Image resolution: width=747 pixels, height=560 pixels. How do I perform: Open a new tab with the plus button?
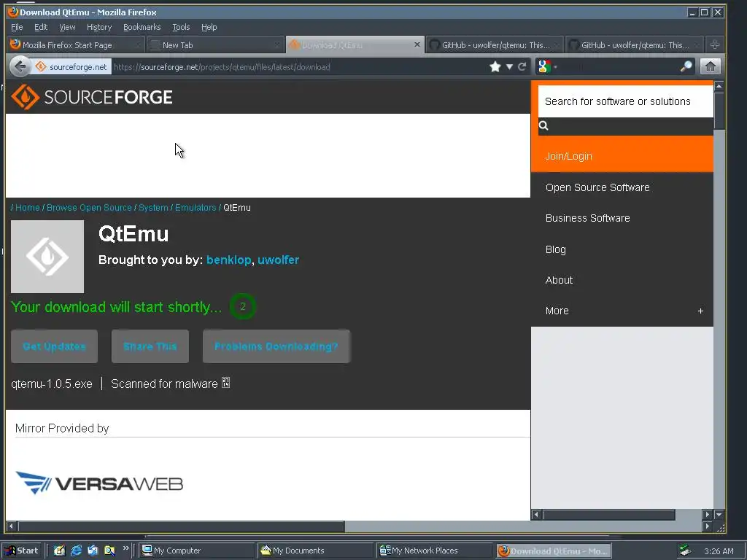click(715, 44)
